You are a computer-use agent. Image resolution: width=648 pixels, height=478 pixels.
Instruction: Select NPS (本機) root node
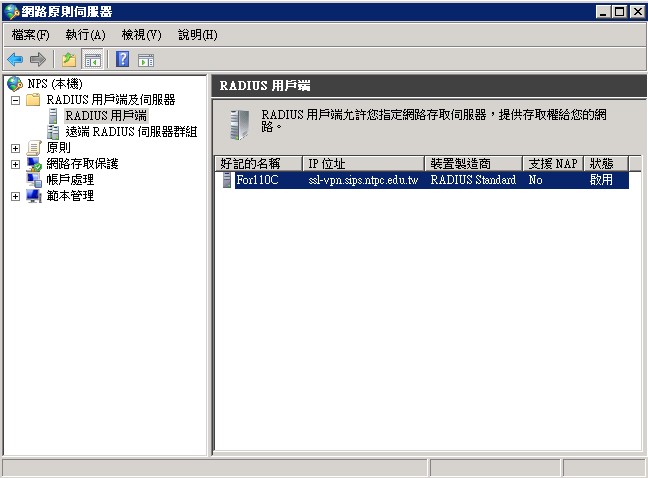[x=55, y=84]
